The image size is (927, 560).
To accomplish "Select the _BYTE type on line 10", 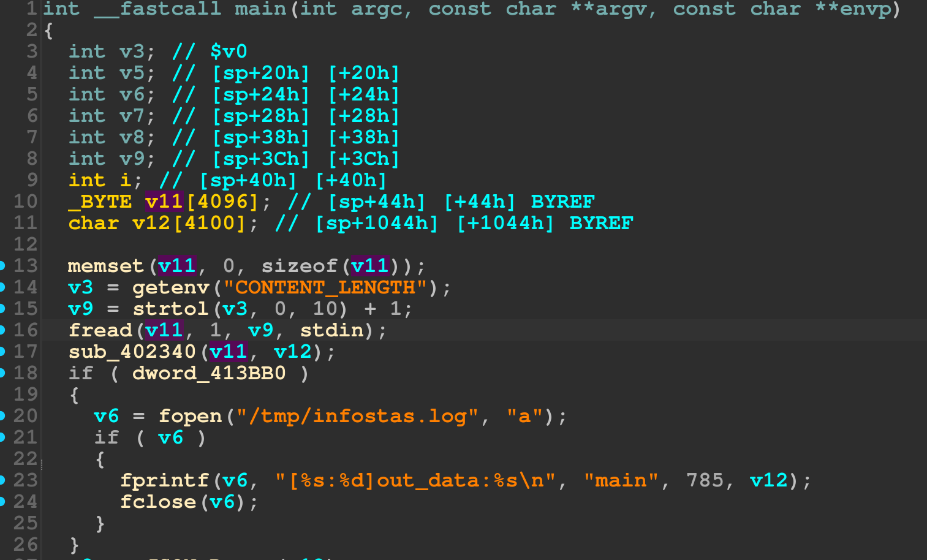I will (x=100, y=202).
